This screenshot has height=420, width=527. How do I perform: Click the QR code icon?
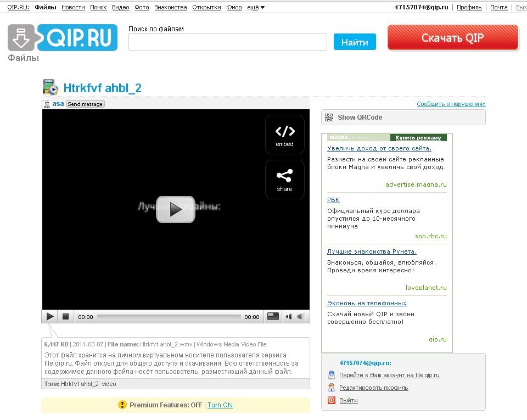tap(329, 117)
